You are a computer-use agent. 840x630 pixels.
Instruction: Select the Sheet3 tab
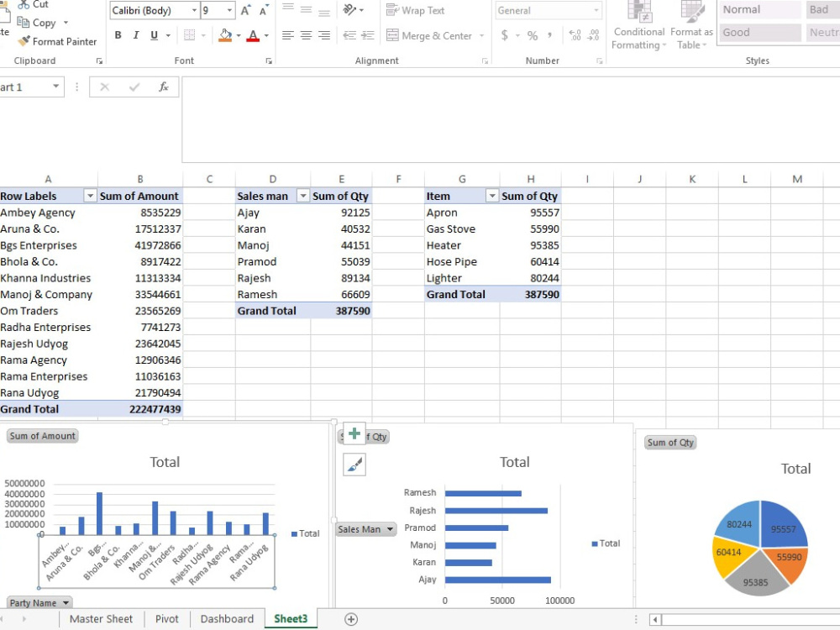click(x=291, y=619)
